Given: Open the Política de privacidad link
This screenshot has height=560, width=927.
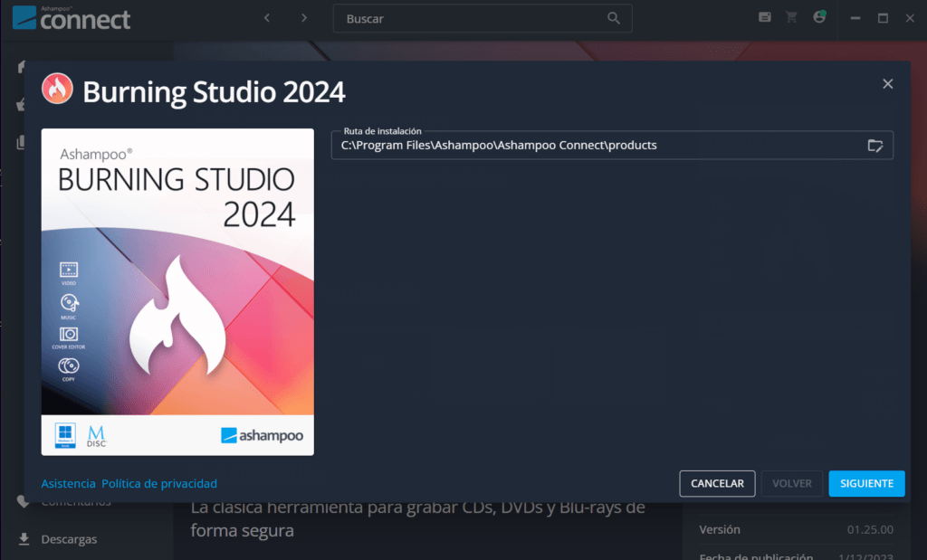Looking at the screenshot, I should click(159, 483).
